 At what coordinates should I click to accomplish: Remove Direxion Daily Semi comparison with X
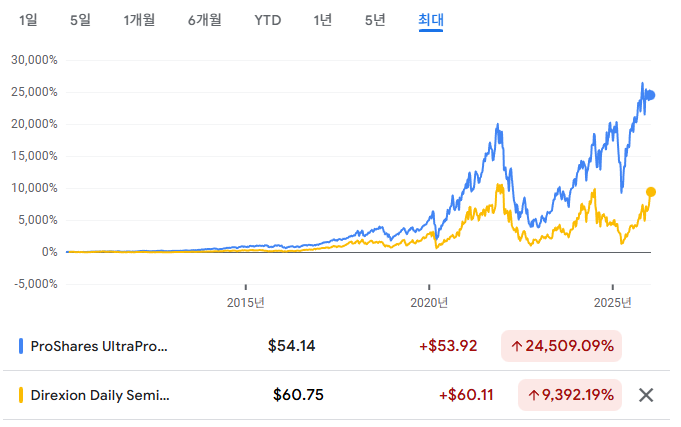pyautogui.click(x=646, y=394)
